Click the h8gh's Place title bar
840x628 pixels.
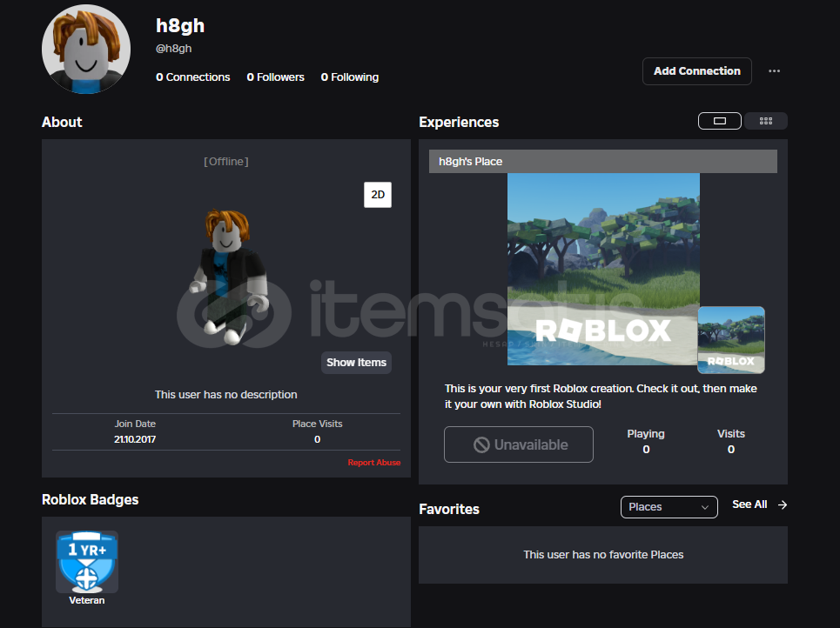click(x=602, y=162)
